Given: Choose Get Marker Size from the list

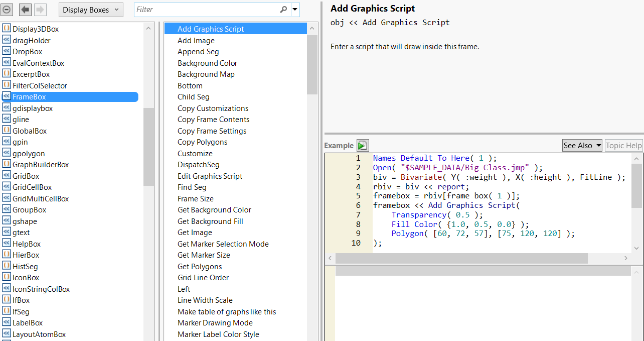Looking at the screenshot, I should tap(204, 255).
